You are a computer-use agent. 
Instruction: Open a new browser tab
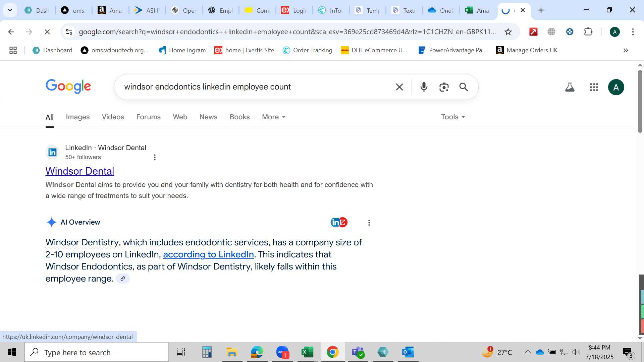[541, 10]
